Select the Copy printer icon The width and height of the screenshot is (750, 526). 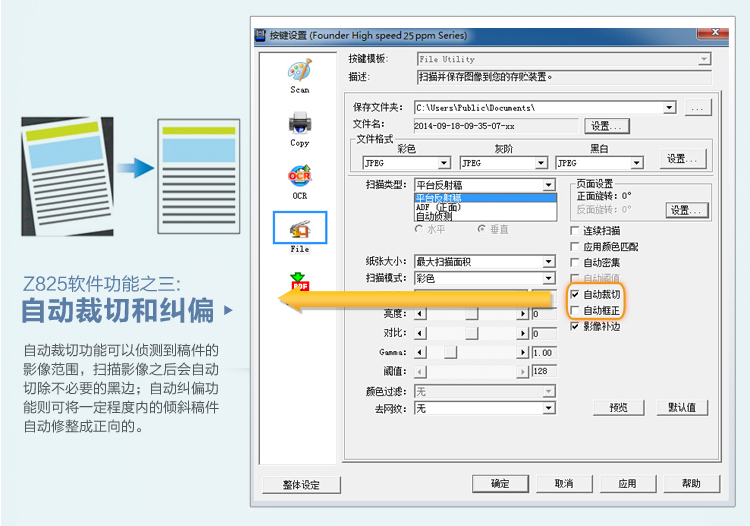300,126
